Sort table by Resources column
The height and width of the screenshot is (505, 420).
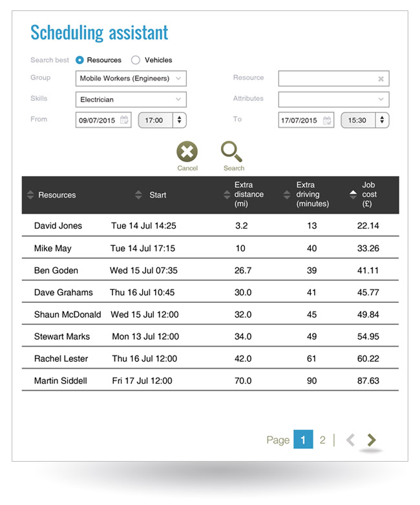click(x=30, y=195)
